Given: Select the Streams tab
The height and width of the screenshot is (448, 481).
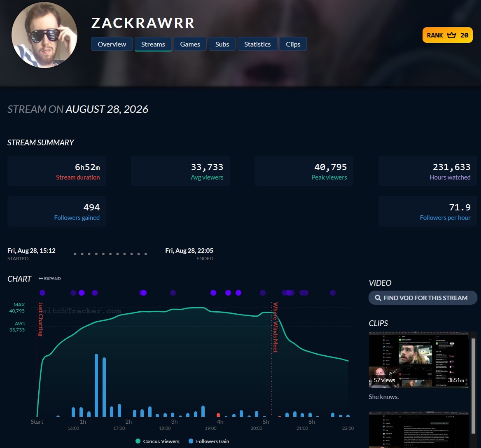Looking at the screenshot, I should tap(153, 44).
